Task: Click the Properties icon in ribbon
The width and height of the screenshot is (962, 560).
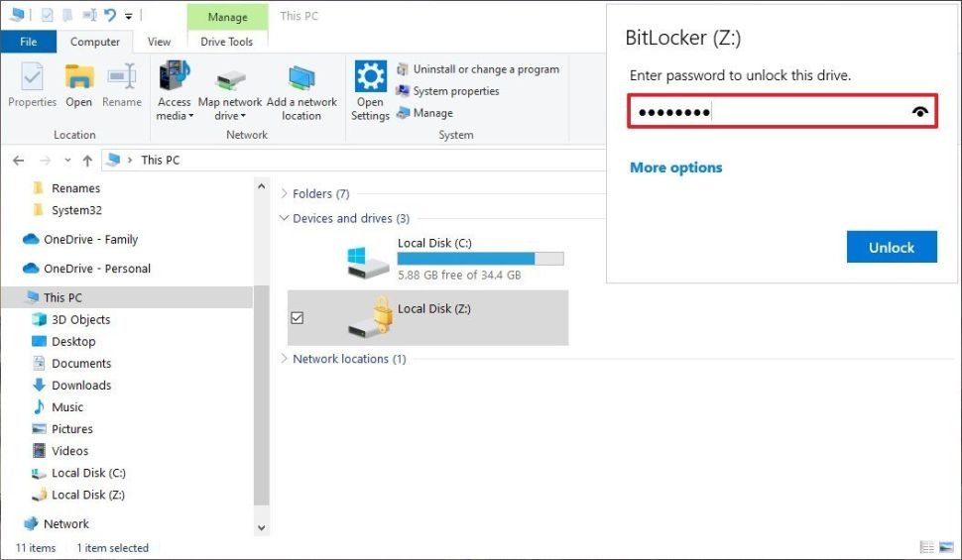Action: point(32,76)
